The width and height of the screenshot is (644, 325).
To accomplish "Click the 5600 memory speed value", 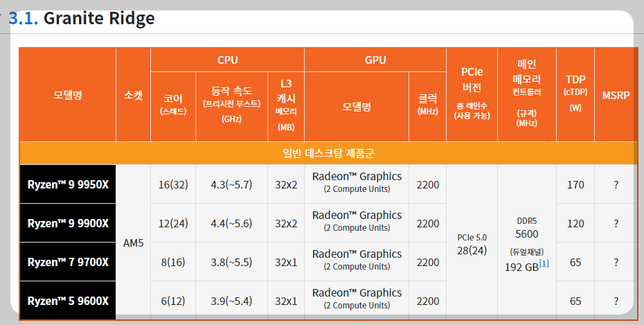I will coord(527,234).
